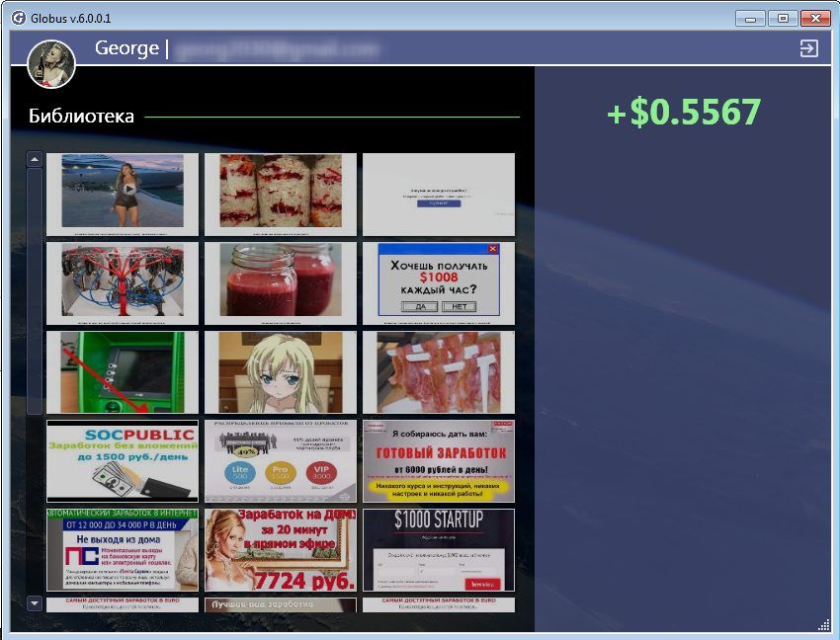Open the '$1008 каждый час' popup thumbnail
Screen dimensions: 840x640
438,282
